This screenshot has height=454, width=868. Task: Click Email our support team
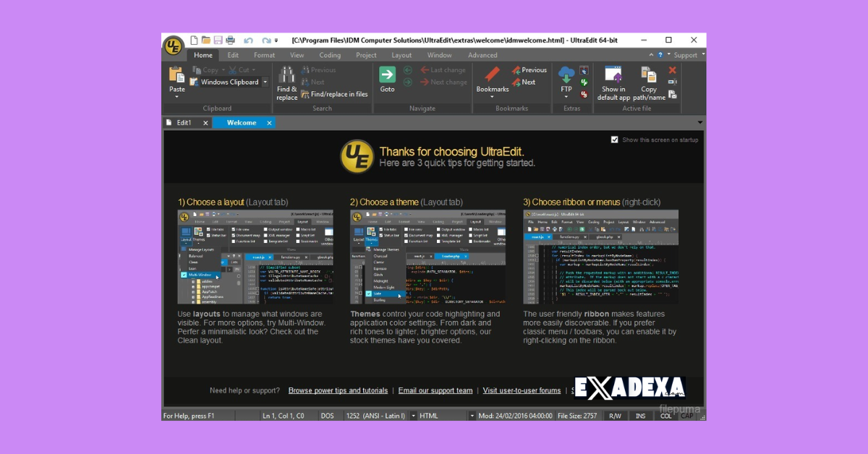click(x=435, y=390)
